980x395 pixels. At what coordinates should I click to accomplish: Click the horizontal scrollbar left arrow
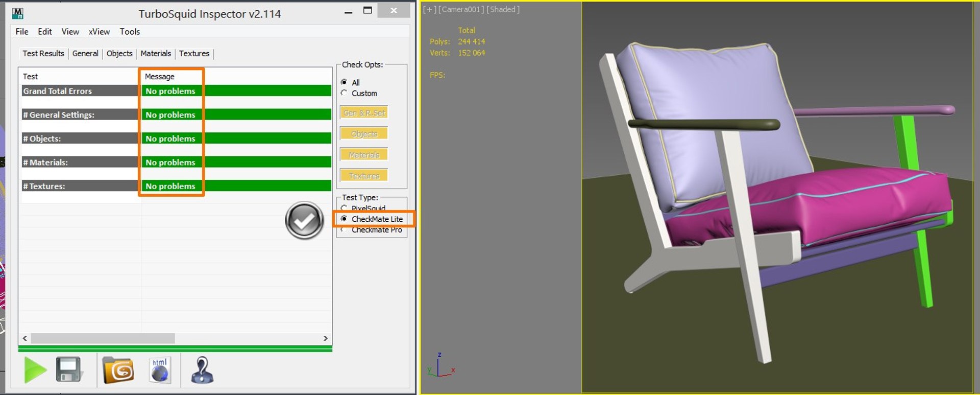click(x=25, y=338)
